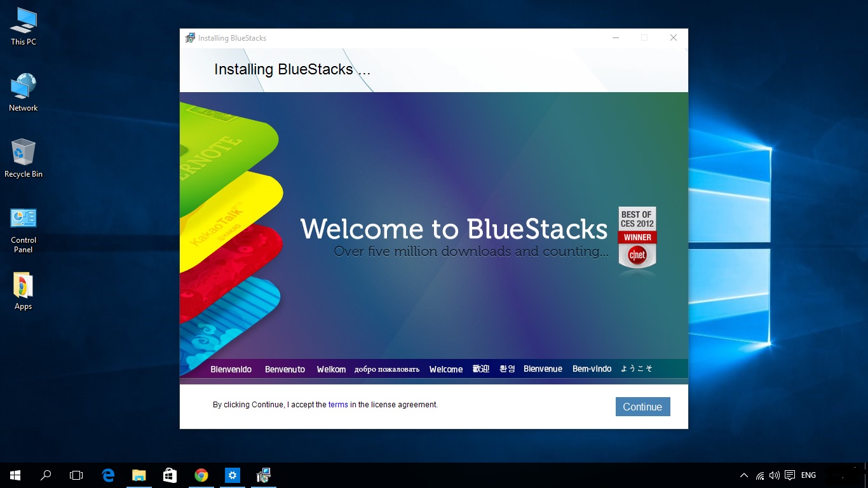Close the Installing BlueStacks window
This screenshot has width=868, height=488.
pos(674,38)
